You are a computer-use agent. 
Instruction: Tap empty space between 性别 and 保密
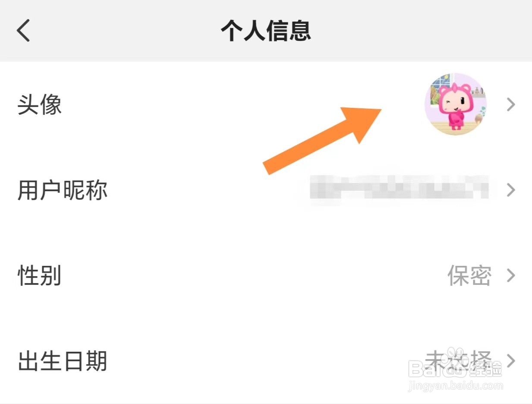[x=255, y=275]
